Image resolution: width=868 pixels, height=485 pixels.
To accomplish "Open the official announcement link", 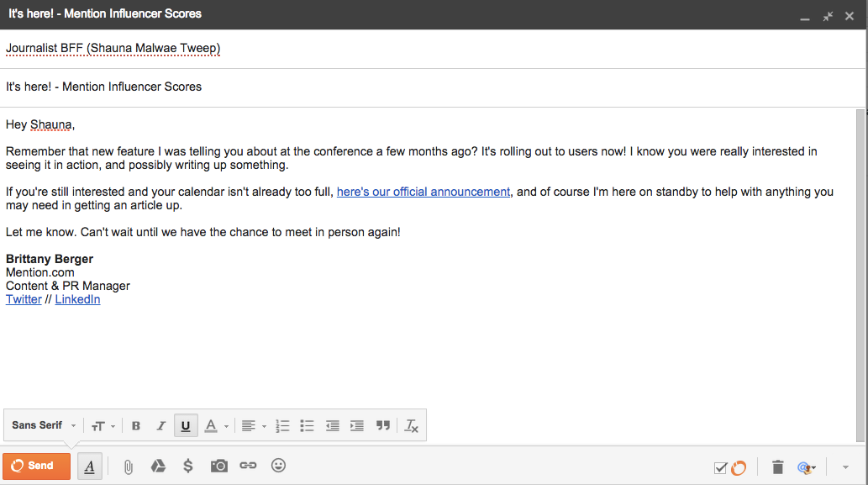I will (423, 192).
